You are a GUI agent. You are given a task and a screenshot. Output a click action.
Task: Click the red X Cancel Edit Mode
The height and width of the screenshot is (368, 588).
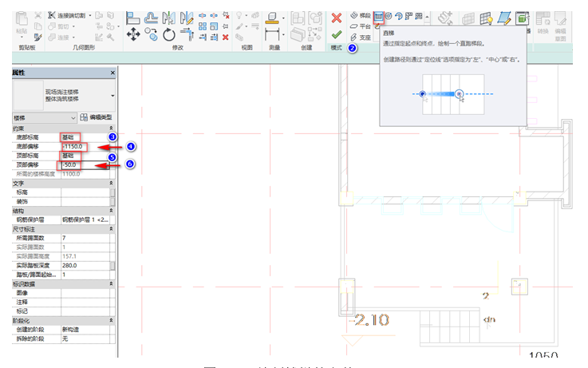pos(337,17)
